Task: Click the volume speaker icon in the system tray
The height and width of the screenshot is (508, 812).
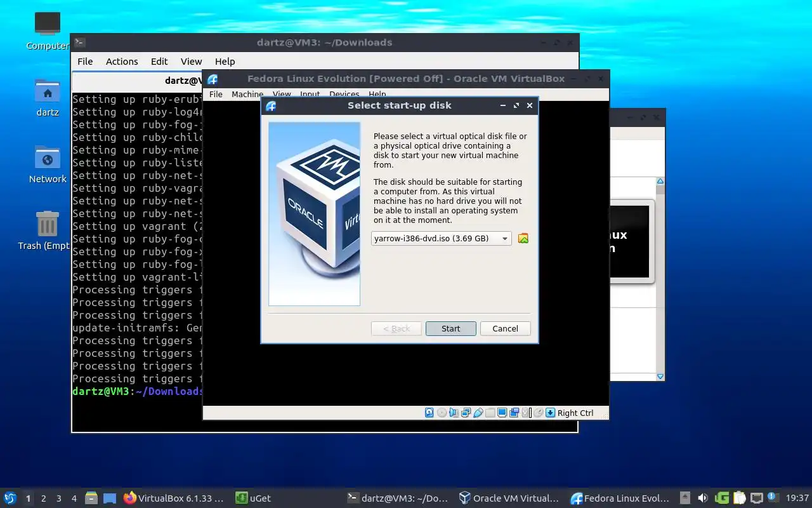Action: pyautogui.click(x=703, y=498)
